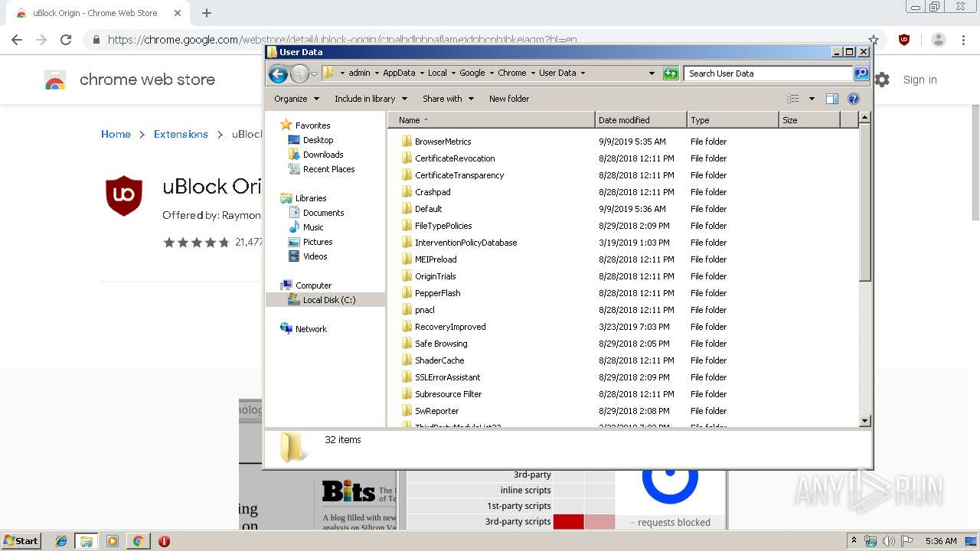The width and height of the screenshot is (980, 551).
Task: Click scrollbar down arrow in file list
Action: coord(864,421)
